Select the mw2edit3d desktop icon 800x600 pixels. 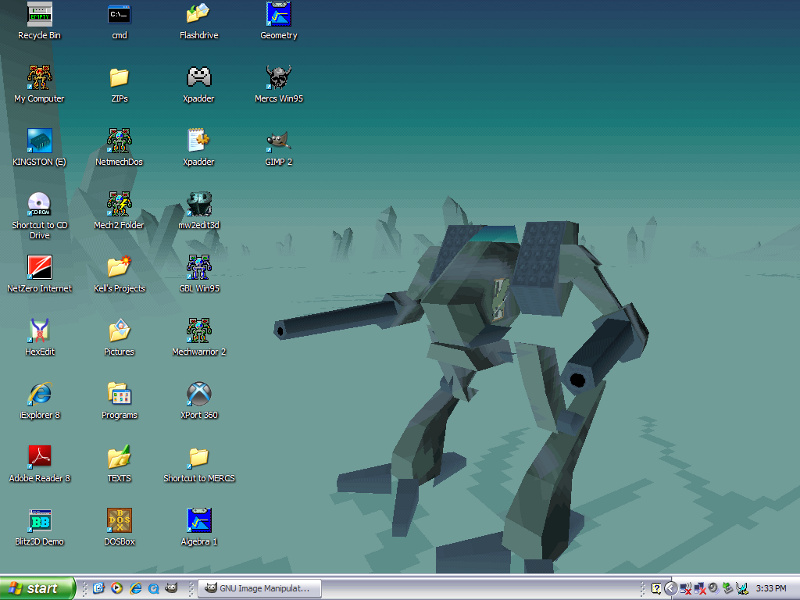(x=199, y=204)
